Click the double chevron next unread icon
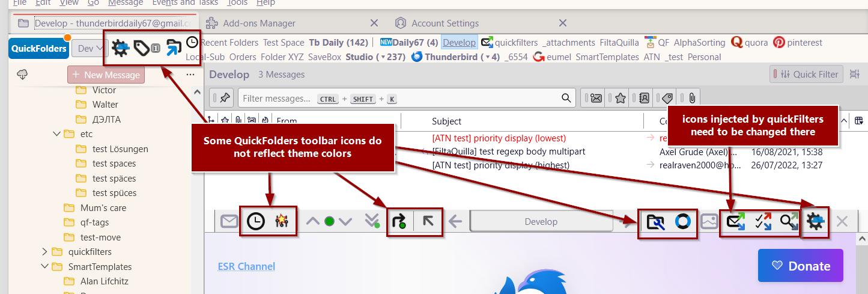The image size is (868, 294). [x=372, y=221]
